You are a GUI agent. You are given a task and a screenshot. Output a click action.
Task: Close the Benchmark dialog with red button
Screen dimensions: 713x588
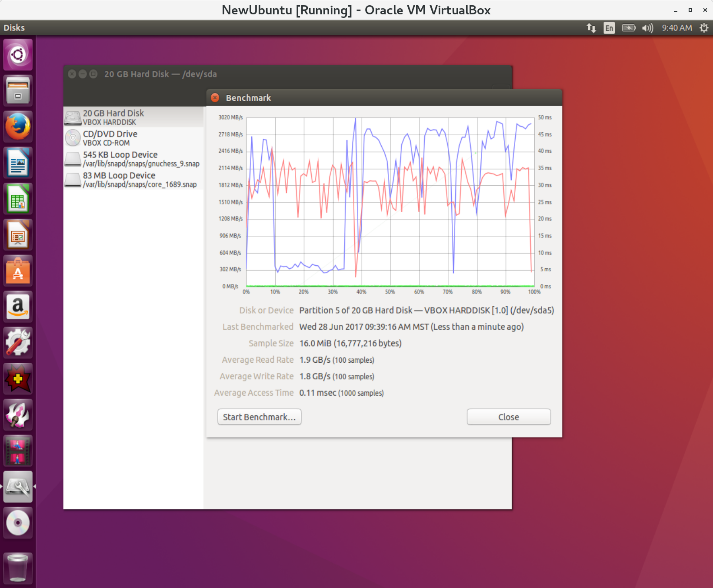click(x=215, y=98)
